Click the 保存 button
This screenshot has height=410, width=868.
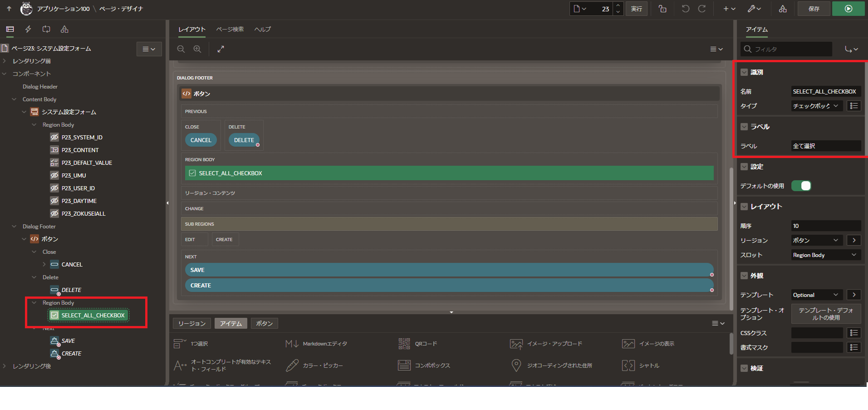814,9
